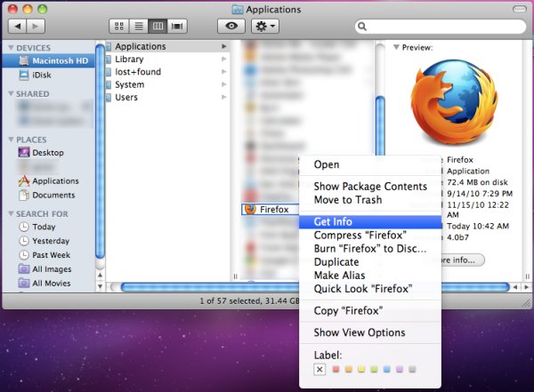Choose Get Info from context menu
Image resolution: width=534 pixels, height=392 pixels.
point(332,222)
